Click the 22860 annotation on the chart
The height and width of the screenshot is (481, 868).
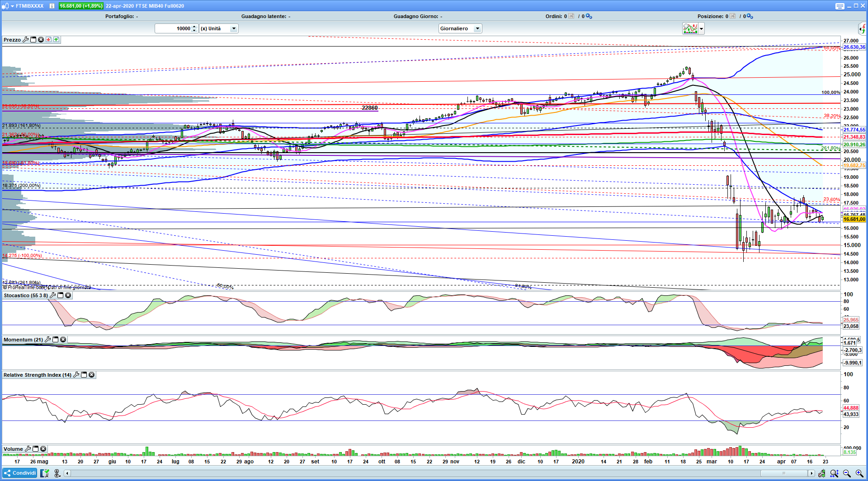[x=370, y=108]
